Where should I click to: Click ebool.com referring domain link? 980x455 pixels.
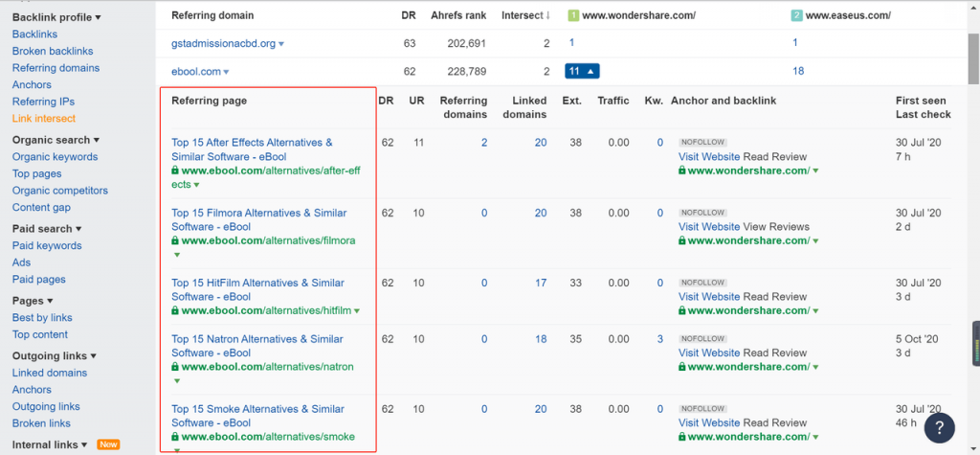tap(196, 72)
